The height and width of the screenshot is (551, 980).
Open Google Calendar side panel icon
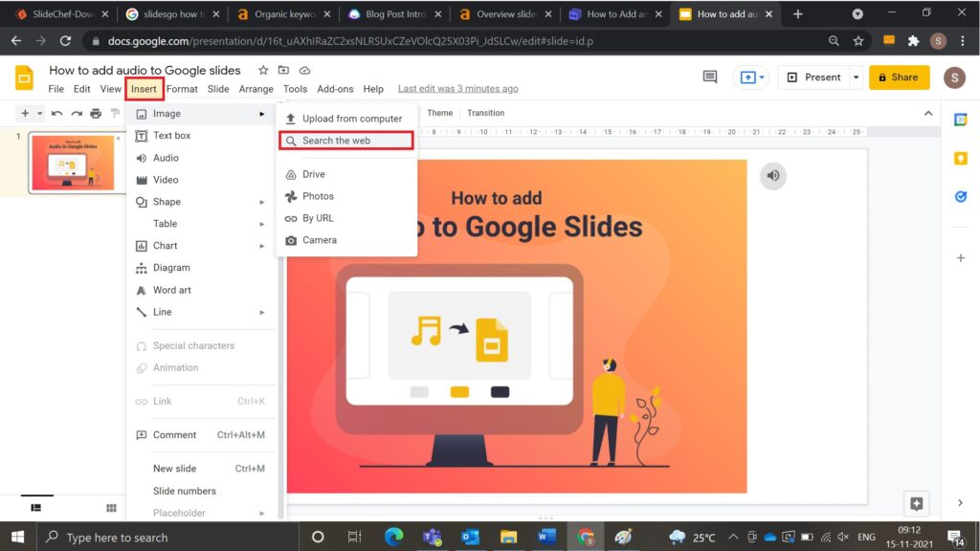[961, 120]
